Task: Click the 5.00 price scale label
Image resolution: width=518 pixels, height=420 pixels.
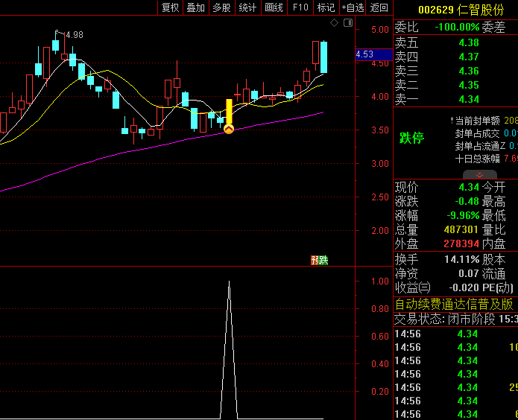Action: [x=380, y=29]
